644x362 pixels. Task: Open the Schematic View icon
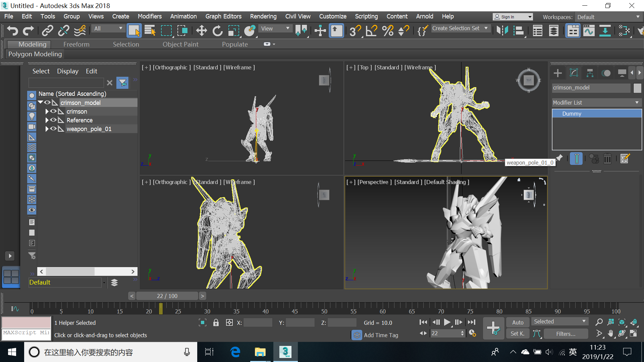[605, 31]
